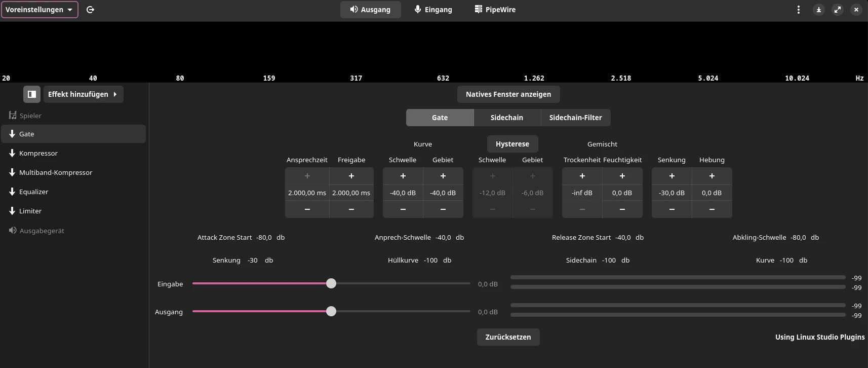This screenshot has height=368, width=868.
Task: Increase Hebung with plus button
Action: point(712,176)
